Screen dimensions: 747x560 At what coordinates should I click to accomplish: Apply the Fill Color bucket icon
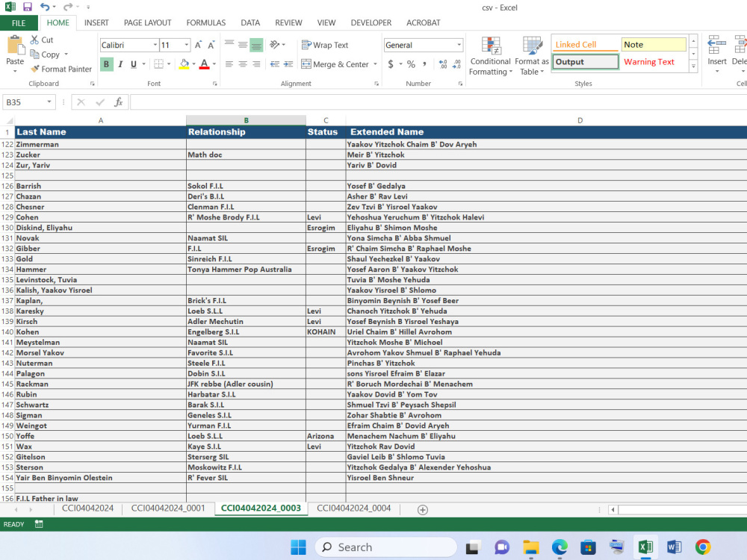184,63
